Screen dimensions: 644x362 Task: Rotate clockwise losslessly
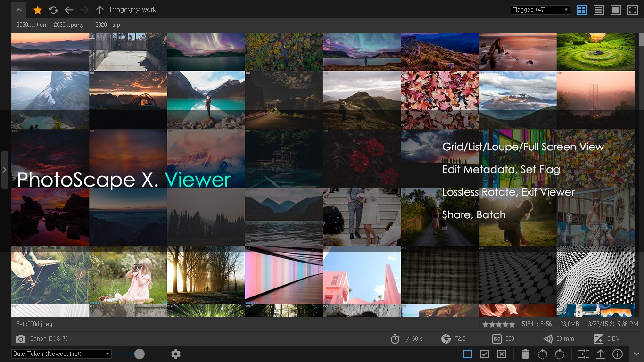pos(560,354)
